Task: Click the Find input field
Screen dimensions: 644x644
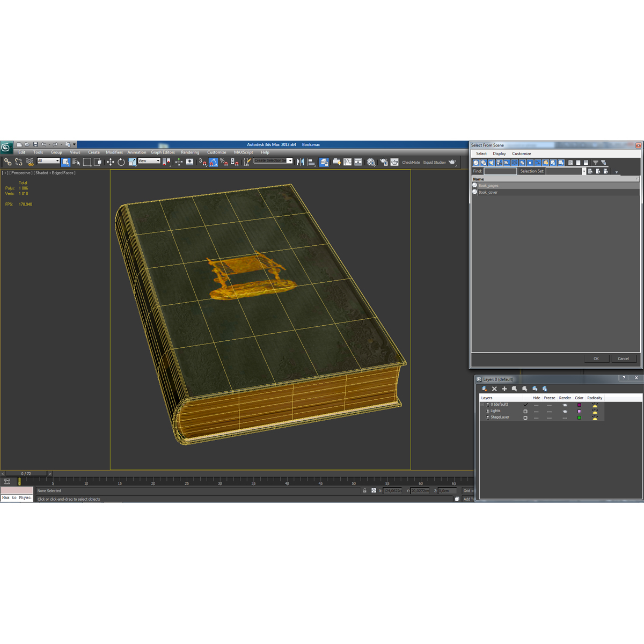Action: coord(500,171)
